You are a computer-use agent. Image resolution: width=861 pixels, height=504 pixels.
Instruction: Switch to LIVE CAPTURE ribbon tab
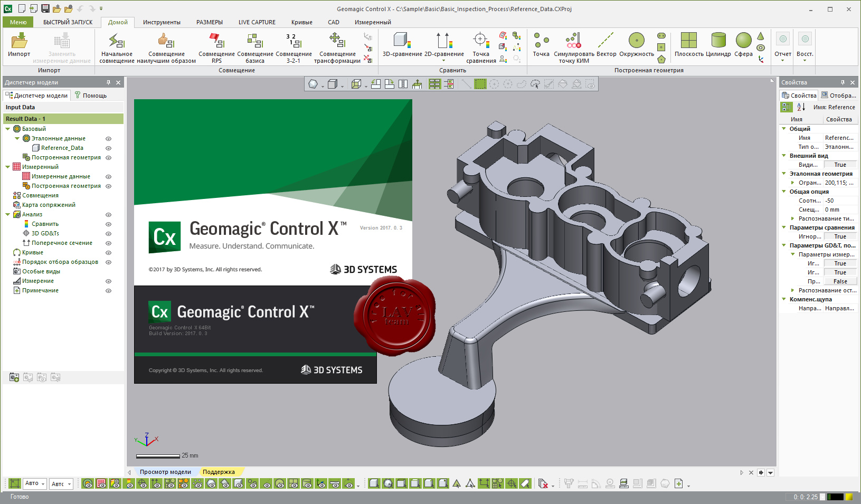pyautogui.click(x=257, y=22)
